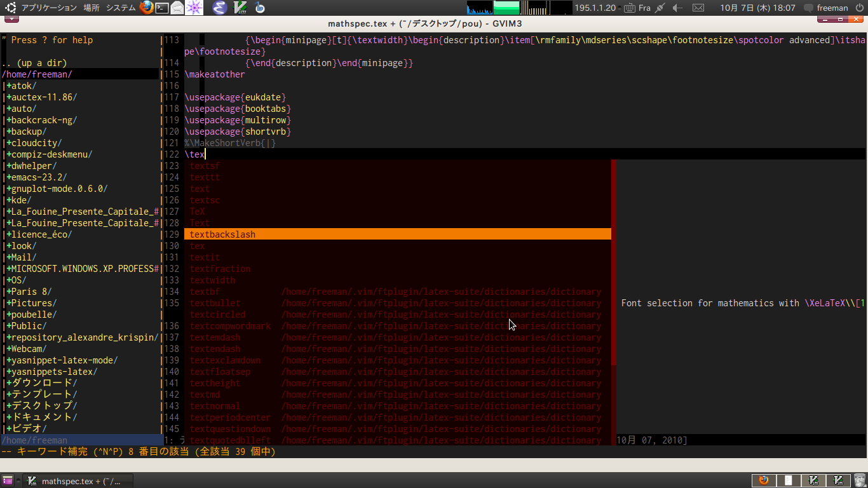Click the purple snowflake launcher icon

pyautogui.click(x=193, y=8)
